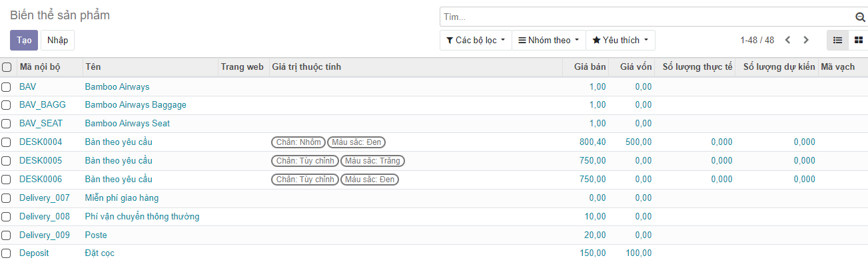Check the box for BAV row

[6, 86]
